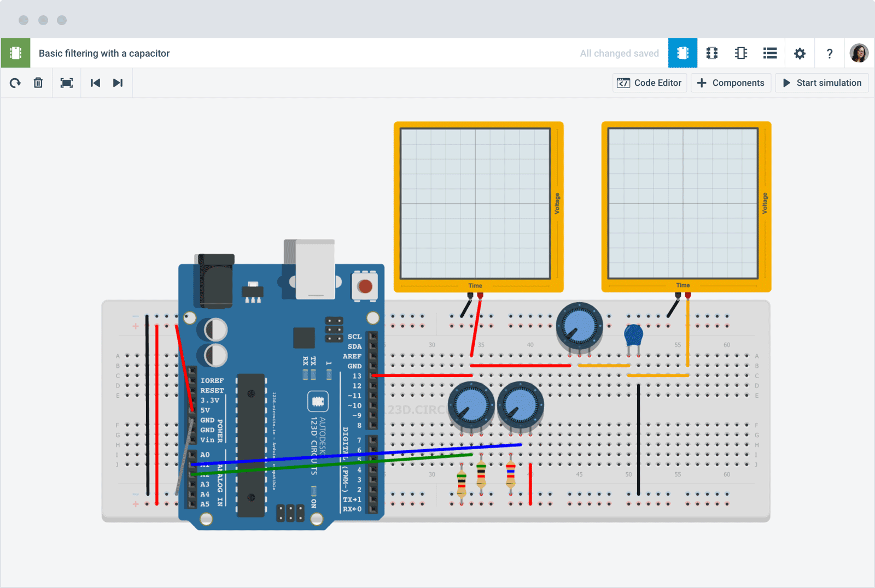Click the zoom-to-fit icon

[67, 83]
